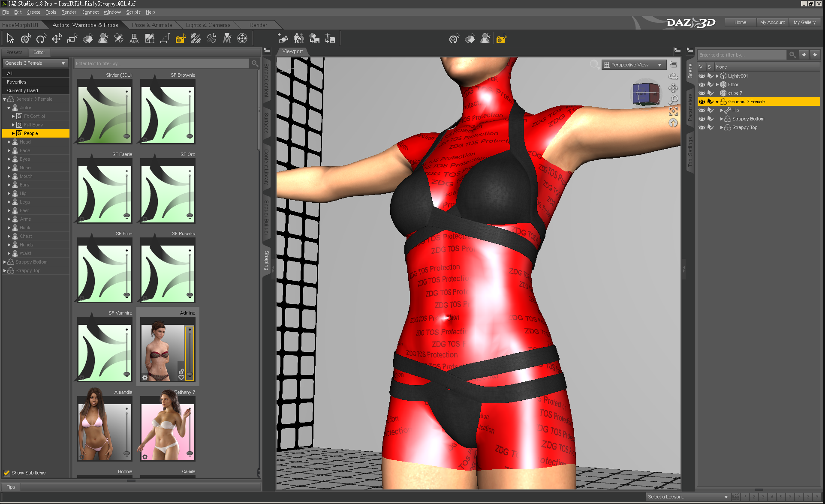Expand the Strappy Bottom scene node
The width and height of the screenshot is (825, 504).
[x=721, y=119]
